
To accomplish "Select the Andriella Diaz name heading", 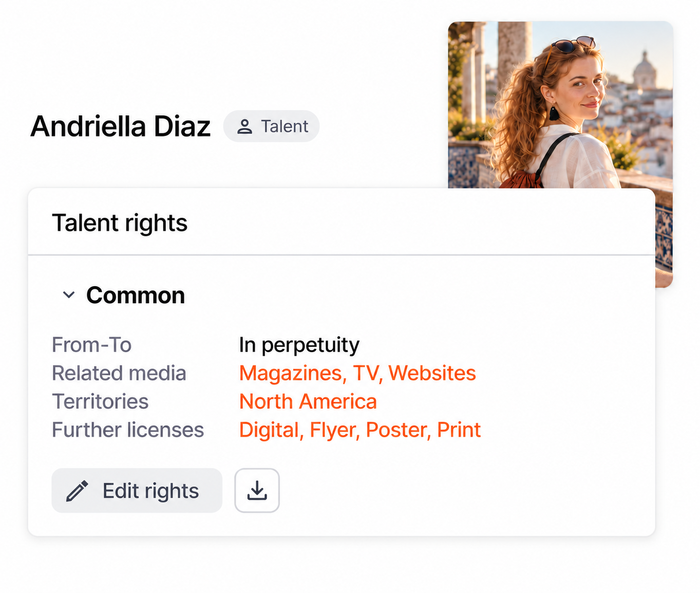I will pyautogui.click(x=121, y=126).
